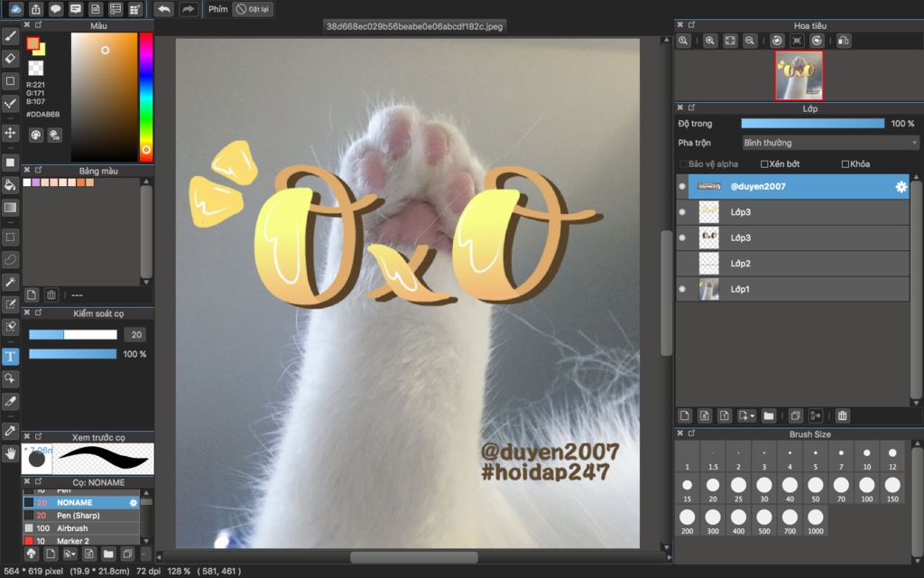Pop out the Brush Size panel
The width and height of the screenshot is (924, 578).
click(691, 433)
